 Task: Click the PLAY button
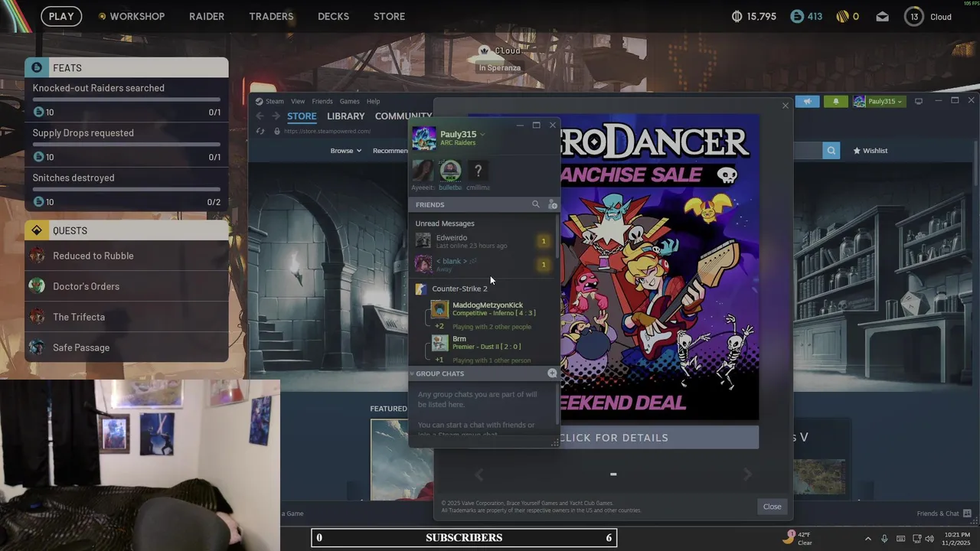click(x=61, y=16)
